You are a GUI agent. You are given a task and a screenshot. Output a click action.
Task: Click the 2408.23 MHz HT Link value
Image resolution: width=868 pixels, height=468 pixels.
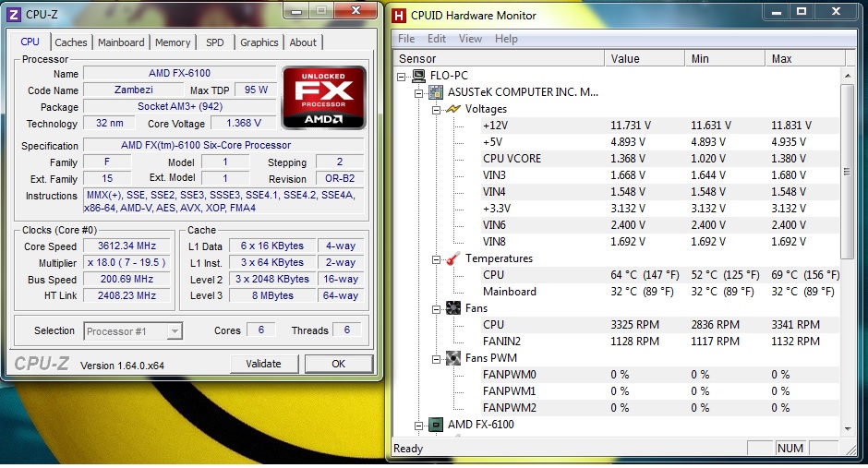pos(127,296)
